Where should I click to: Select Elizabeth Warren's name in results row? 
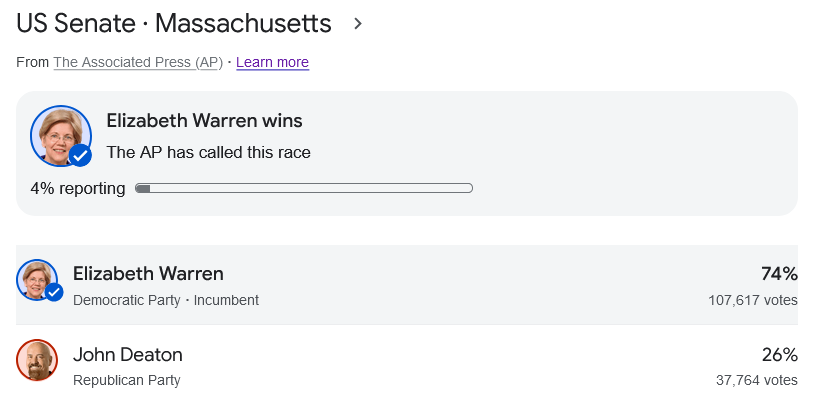pos(148,274)
